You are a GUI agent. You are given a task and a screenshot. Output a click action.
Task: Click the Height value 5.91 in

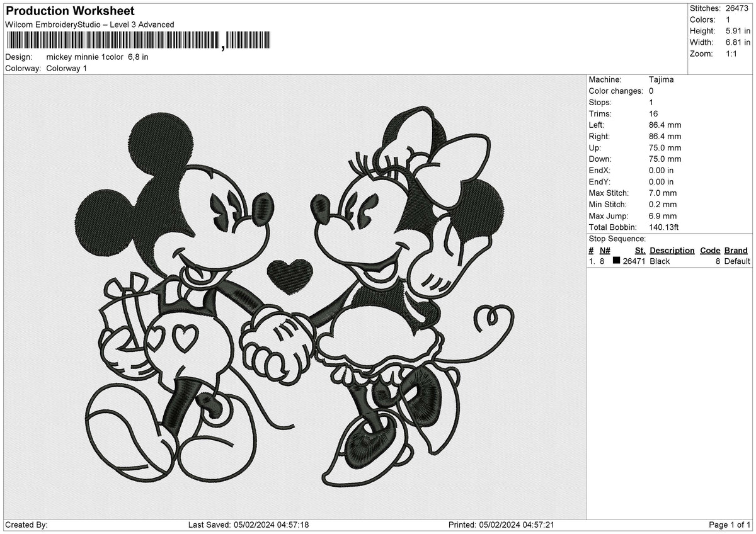coord(738,31)
